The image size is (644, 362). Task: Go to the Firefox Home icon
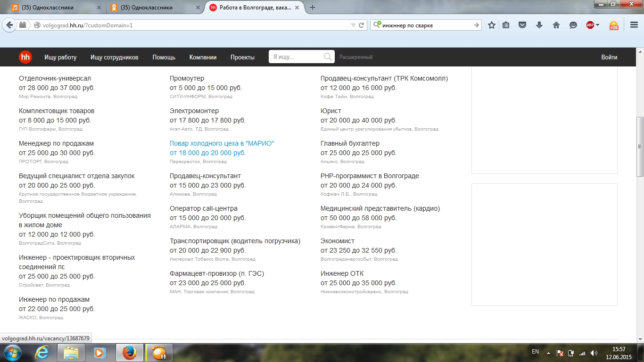[x=556, y=25]
